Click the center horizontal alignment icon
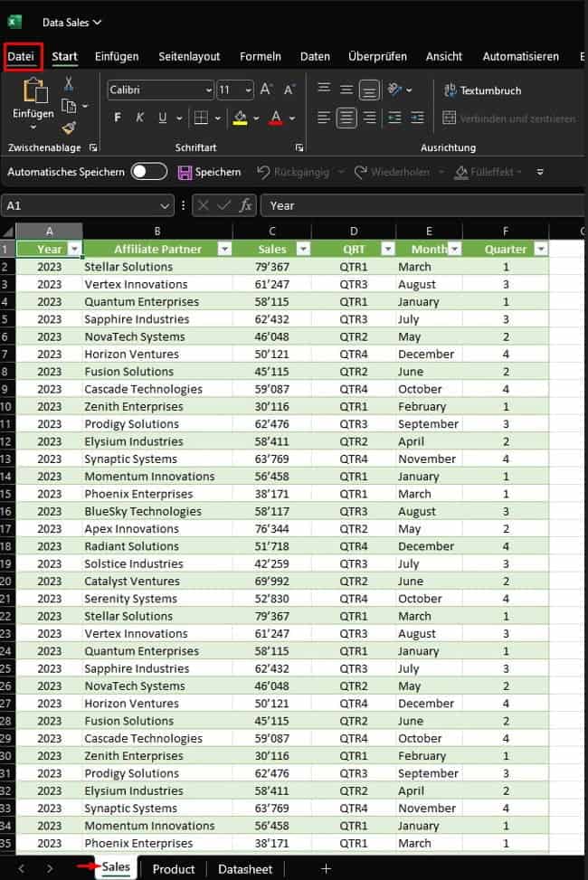The image size is (588, 880). (346, 118)
